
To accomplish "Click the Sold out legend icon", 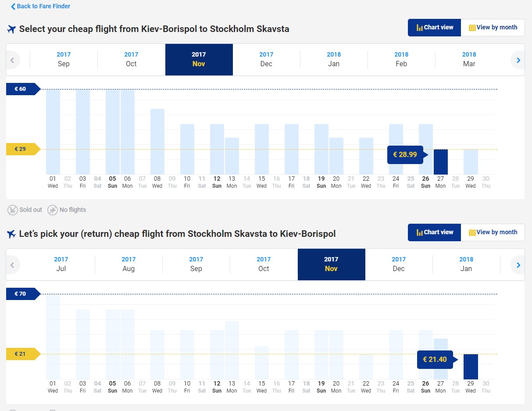I will [x=13, y=210].
